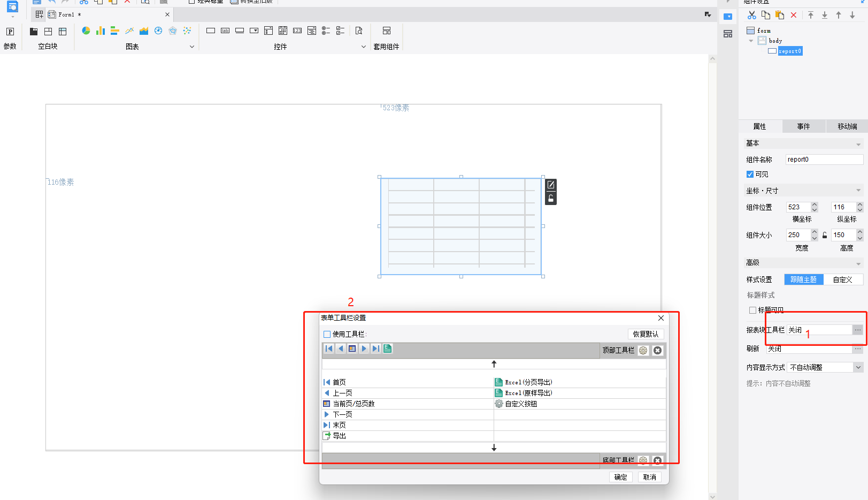Click up arrow to move toolbar items up
Screen dimensions: 868x500
click(x=494, y=364)
